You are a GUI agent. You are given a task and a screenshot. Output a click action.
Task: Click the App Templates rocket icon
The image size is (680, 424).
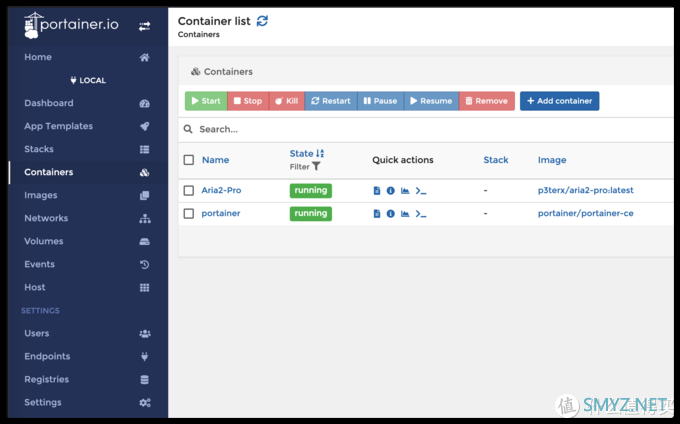[144, 126]
